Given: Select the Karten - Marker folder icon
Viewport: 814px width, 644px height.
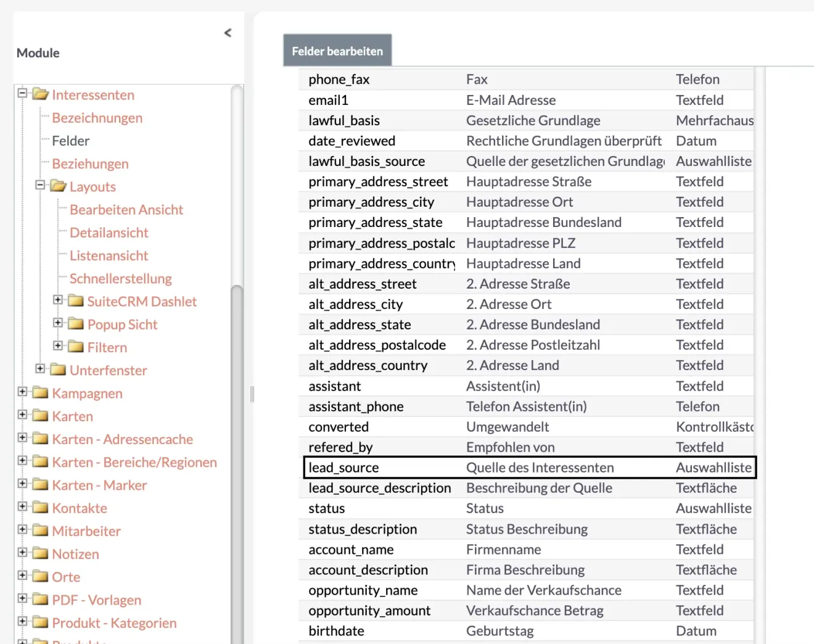Looking at the screenshot, I should point(39,485).
